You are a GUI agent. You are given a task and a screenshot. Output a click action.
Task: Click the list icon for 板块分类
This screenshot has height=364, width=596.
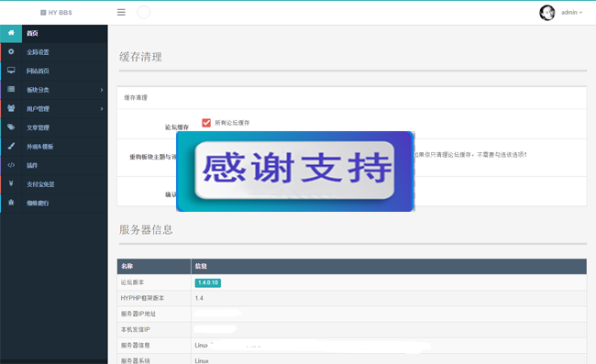[x=11, y=89]
